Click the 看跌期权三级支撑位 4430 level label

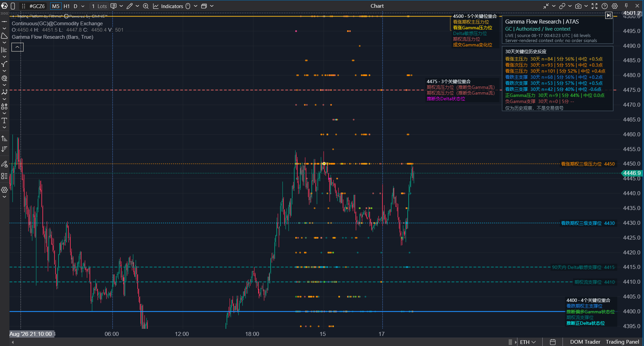588,223
